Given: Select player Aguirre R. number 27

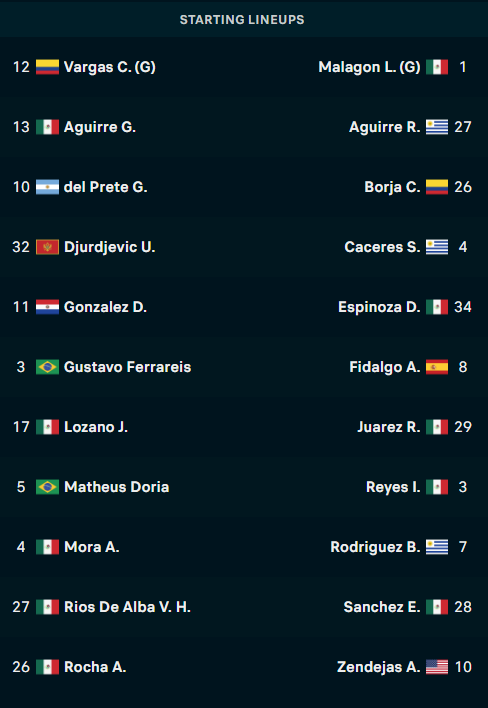Looking at the screenshot, I should pyautogui.click(x=385, y=127).
